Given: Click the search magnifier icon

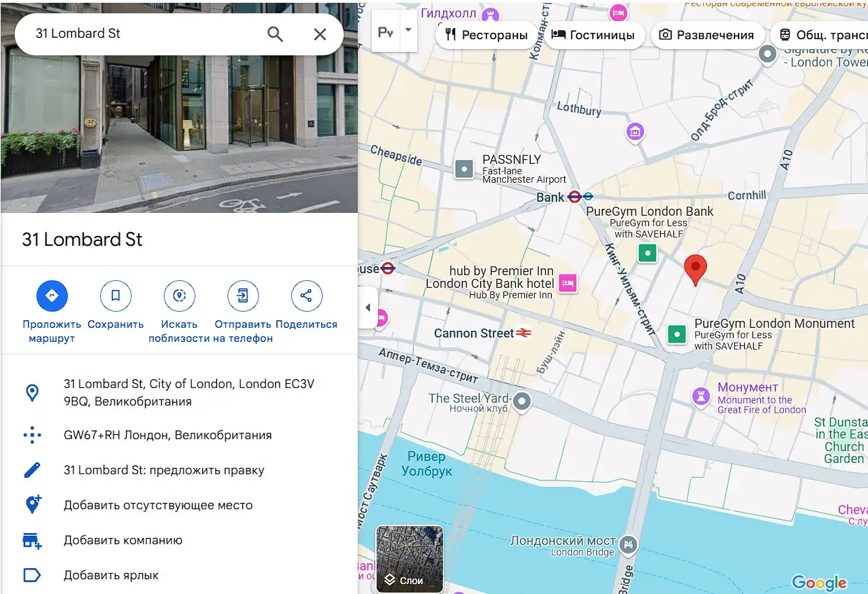Looking at the screenshot, I should point(275,34).
